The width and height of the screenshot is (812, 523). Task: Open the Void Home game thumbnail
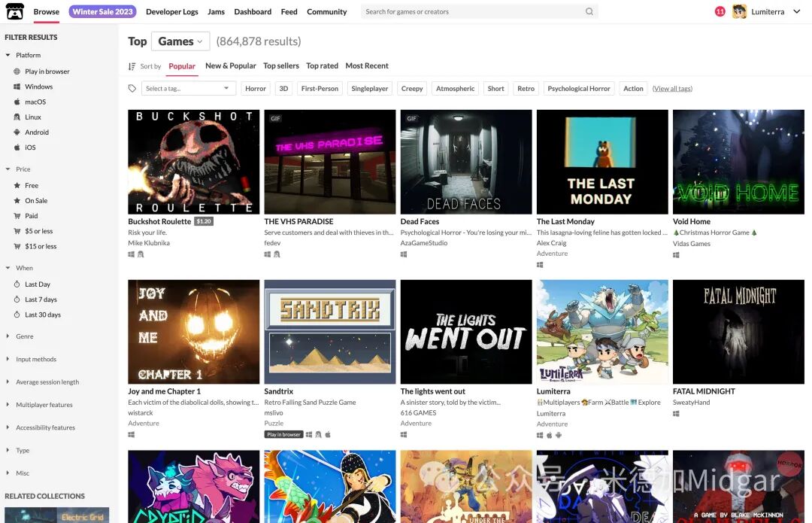(x=738, y=162)
